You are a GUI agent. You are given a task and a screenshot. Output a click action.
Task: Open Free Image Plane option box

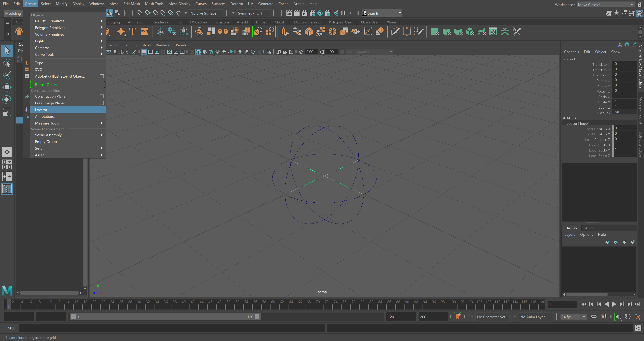pyautogui.click(x=102, y=103)
